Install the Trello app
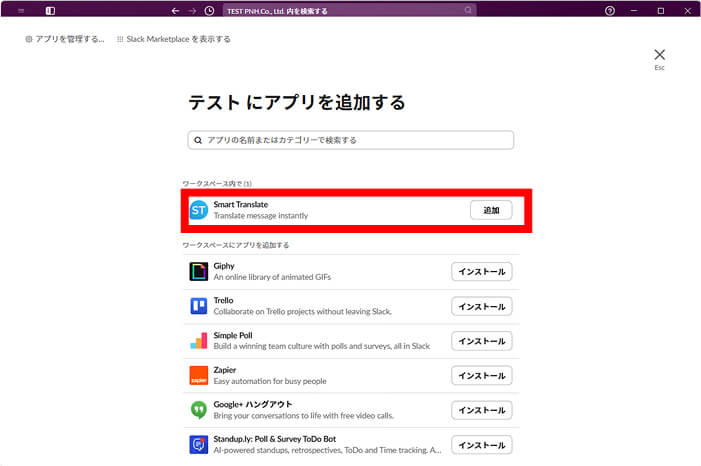The image size is (701, 466). pos(481,306)
